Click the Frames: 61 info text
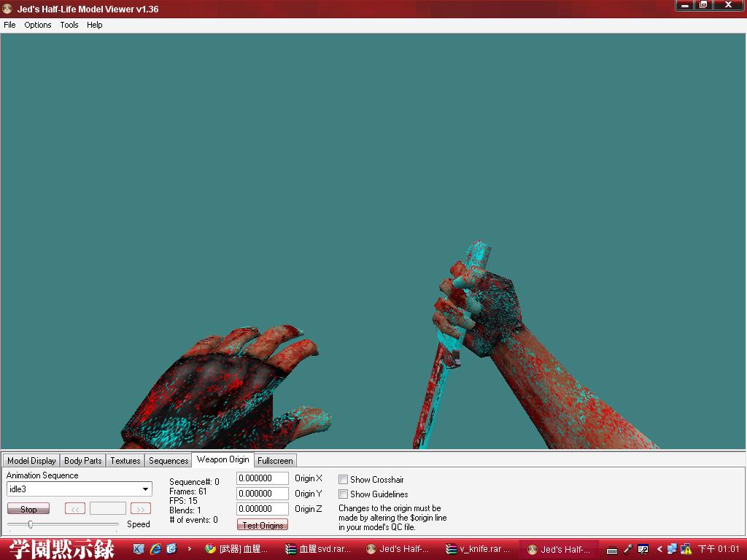 (188, 491)
